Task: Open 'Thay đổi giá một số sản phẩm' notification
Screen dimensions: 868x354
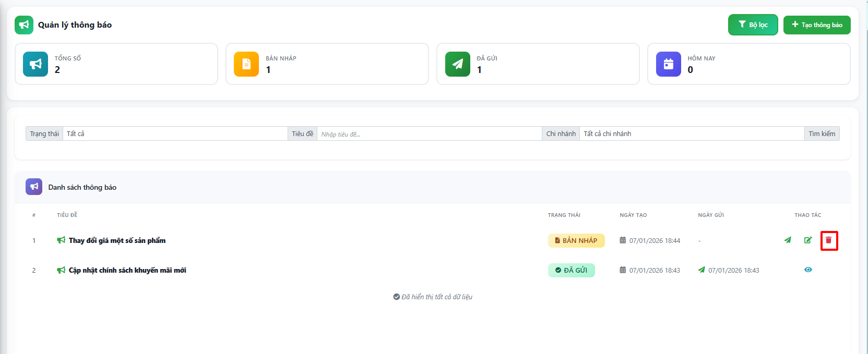Action: pos(117,240)
